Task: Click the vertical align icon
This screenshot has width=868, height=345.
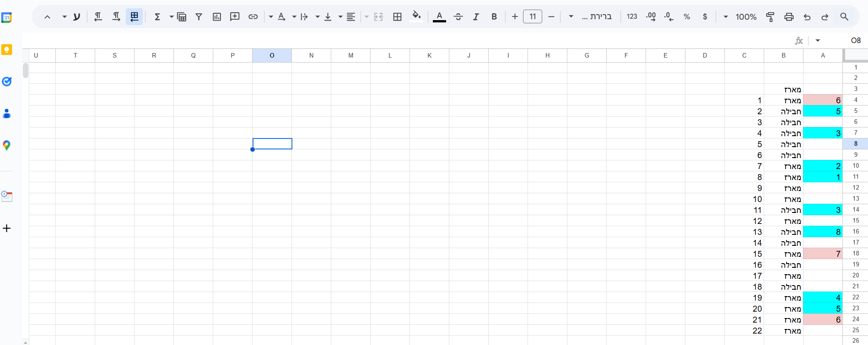Action: [328, 17]
